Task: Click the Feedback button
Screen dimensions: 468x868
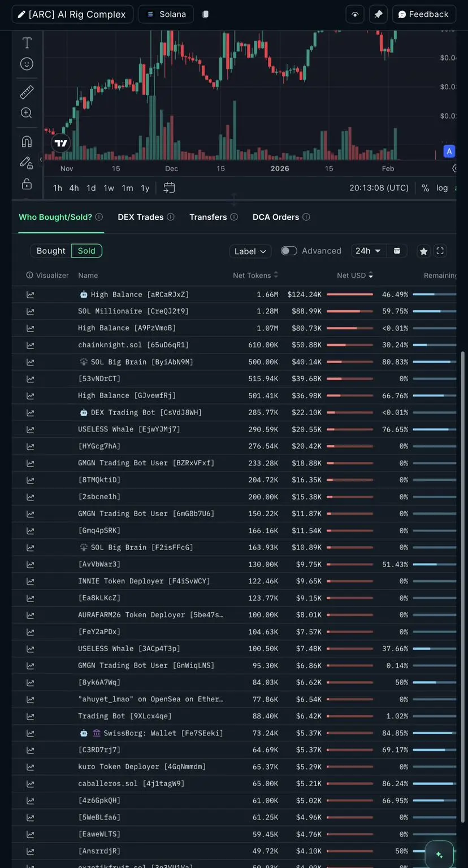Action: (x=423, y=14)
